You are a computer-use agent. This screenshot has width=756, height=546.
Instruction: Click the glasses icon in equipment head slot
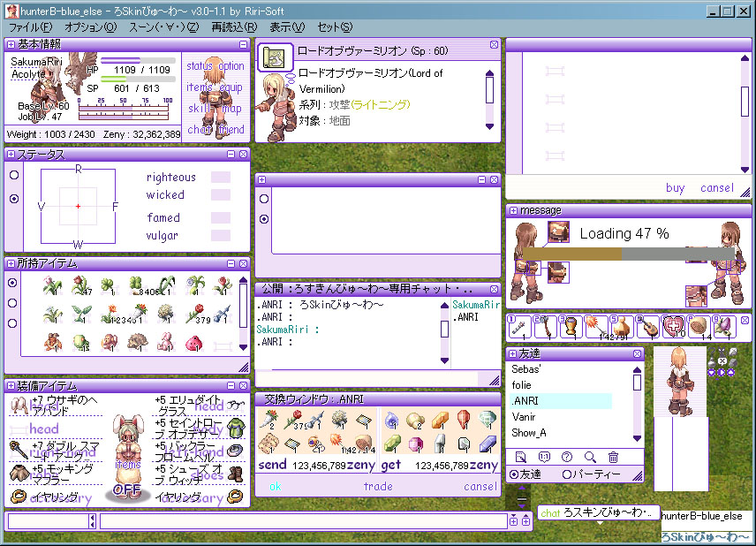[x=236, y=406]
